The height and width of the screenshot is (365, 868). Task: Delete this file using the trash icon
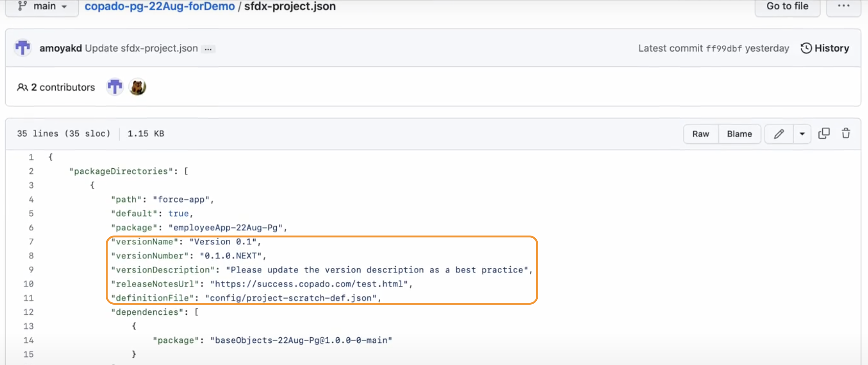pos(846,134)
